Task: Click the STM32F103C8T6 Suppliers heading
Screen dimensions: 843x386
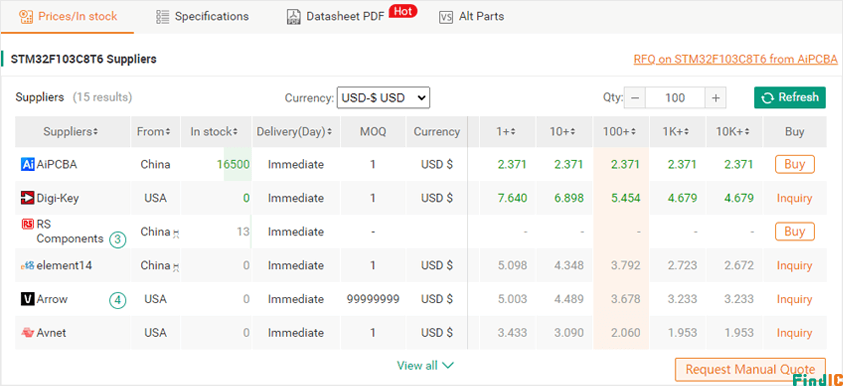Action: pos(83,59)
